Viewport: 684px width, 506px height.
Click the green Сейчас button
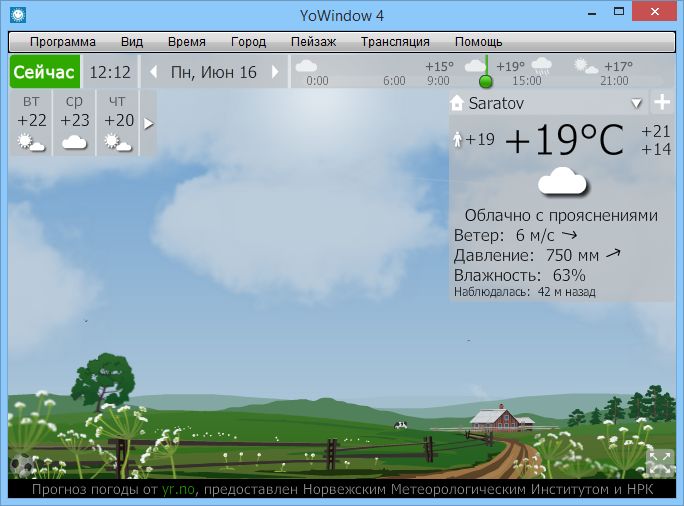(44, 72)
